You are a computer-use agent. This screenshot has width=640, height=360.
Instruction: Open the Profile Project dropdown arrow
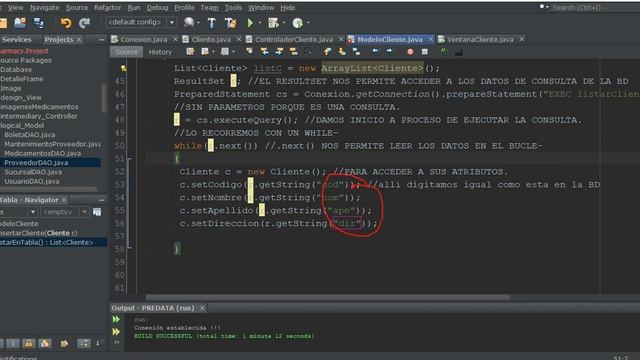(308, 23)
